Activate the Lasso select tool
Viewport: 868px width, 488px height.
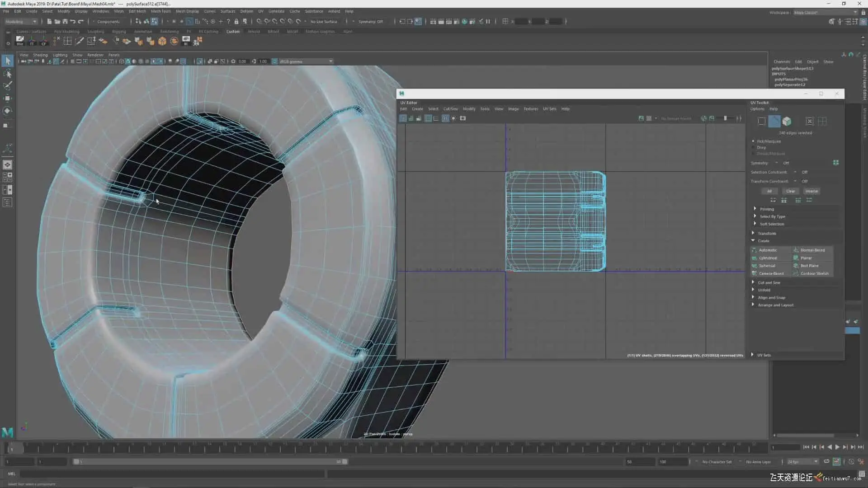[x=7, y=73]
